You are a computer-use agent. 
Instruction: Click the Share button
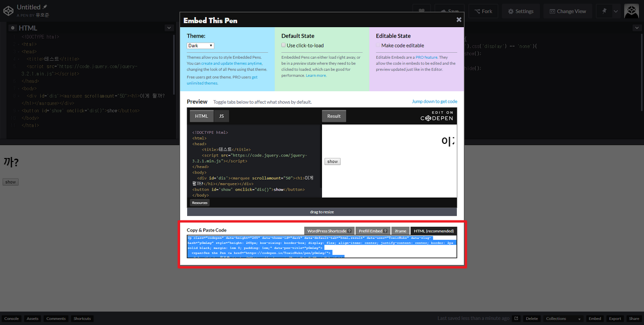pos(634,318)
